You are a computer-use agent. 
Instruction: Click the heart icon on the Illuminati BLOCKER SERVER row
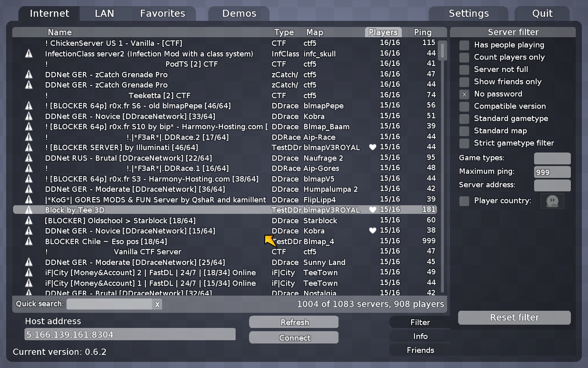coord(372,147)
